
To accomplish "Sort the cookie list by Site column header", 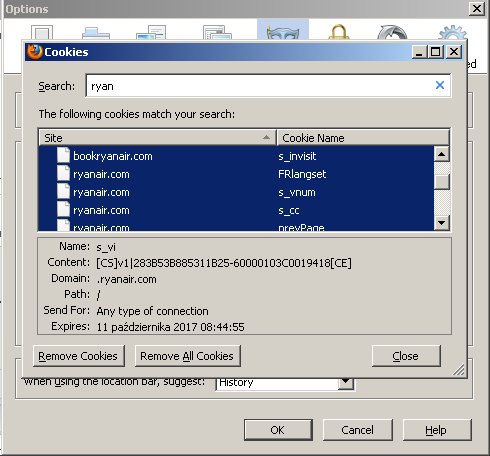I will click(157, 138).
